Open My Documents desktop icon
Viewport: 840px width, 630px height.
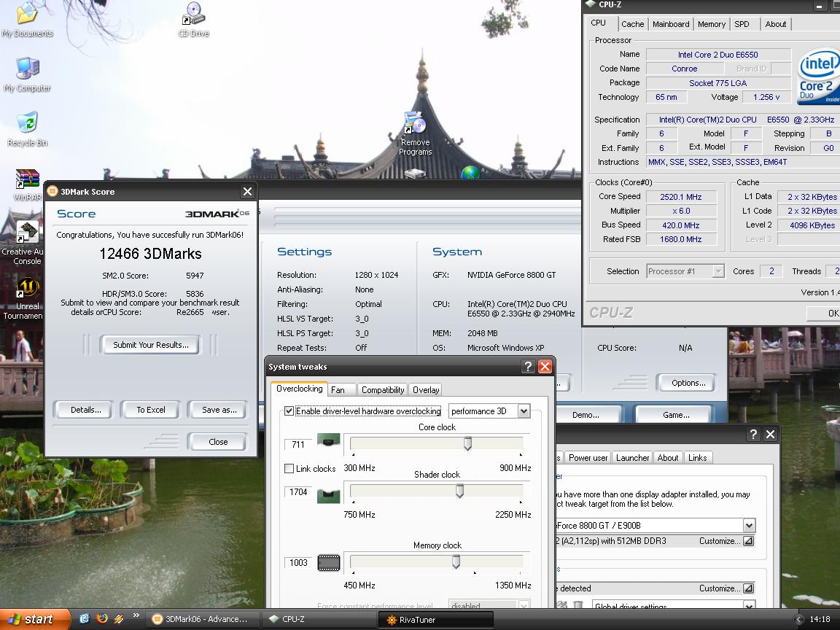[x=27, y=19]
